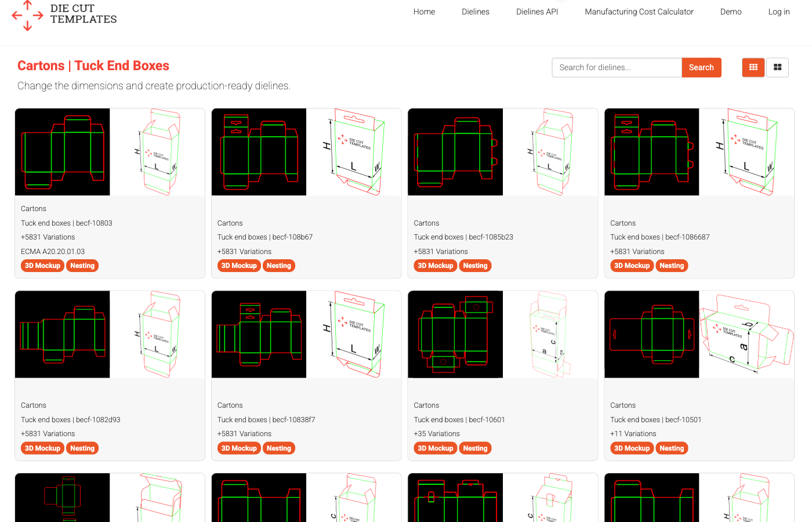Click +11 Variations on becf-10501
The height and width of the screenshot is (522, 812).
[633, 434]
